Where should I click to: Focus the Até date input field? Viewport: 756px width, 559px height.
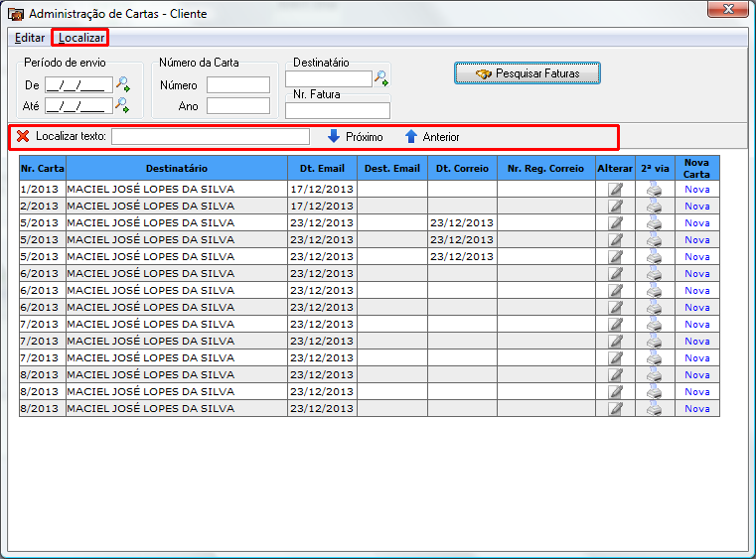[78, 105]
